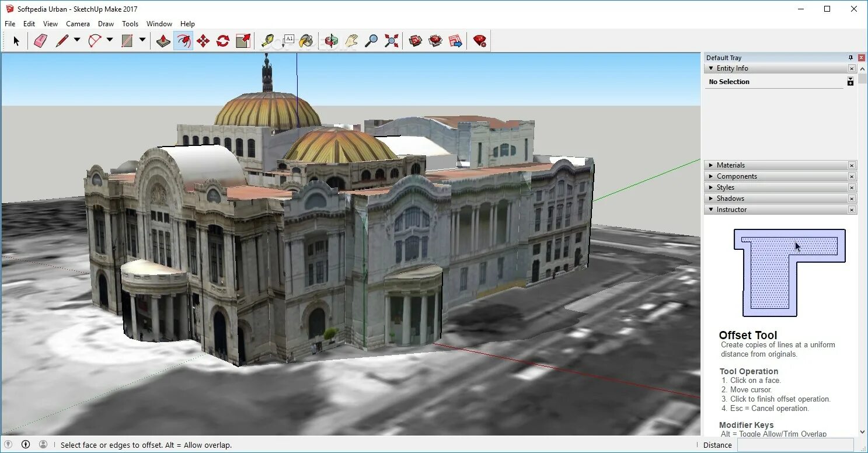This screenshot has height=453, width=868.
Task: Open the Window menu
Action: [x=159, y=24]
